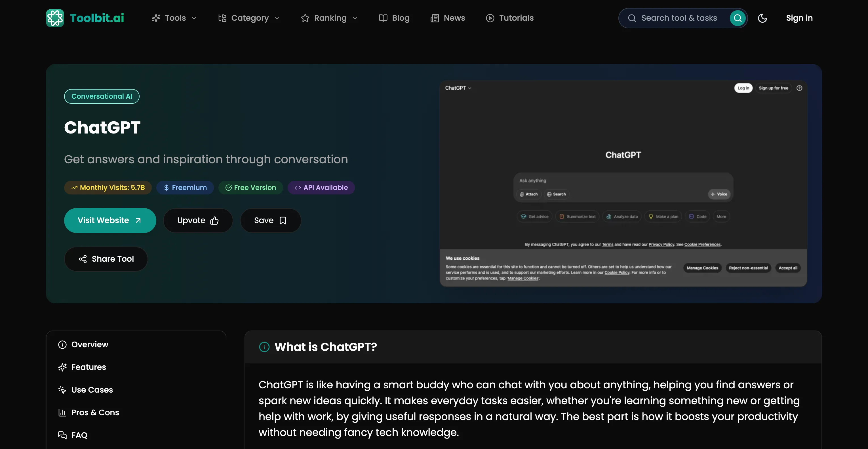Screen dimensions: 868x449
Task: Open the Share Tool button
Action: pos(106,259)
